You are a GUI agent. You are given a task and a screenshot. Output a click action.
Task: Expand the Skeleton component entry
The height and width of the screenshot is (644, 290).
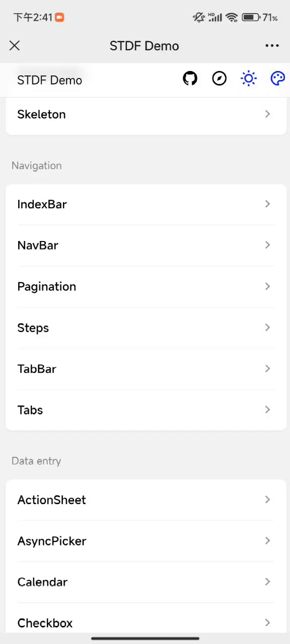coord(145,114)
